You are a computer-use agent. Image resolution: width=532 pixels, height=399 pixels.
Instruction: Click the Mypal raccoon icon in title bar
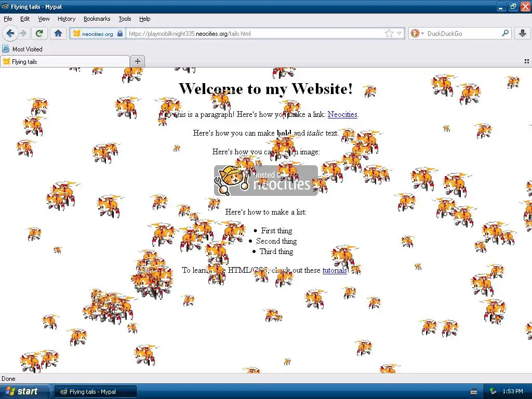pyautogui.click(x=5, y=6)
